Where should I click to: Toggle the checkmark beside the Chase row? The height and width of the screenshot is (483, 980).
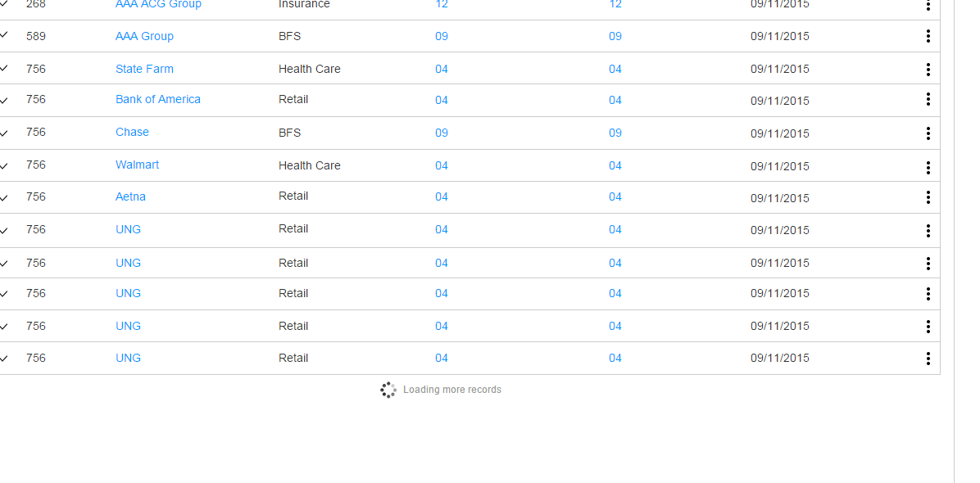coord(4,133)
